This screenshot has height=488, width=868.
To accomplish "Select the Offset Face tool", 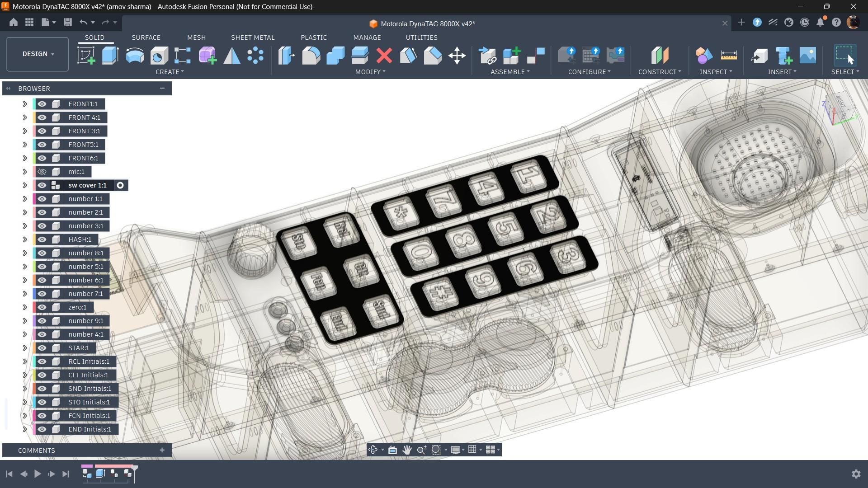I will [360, 56].
